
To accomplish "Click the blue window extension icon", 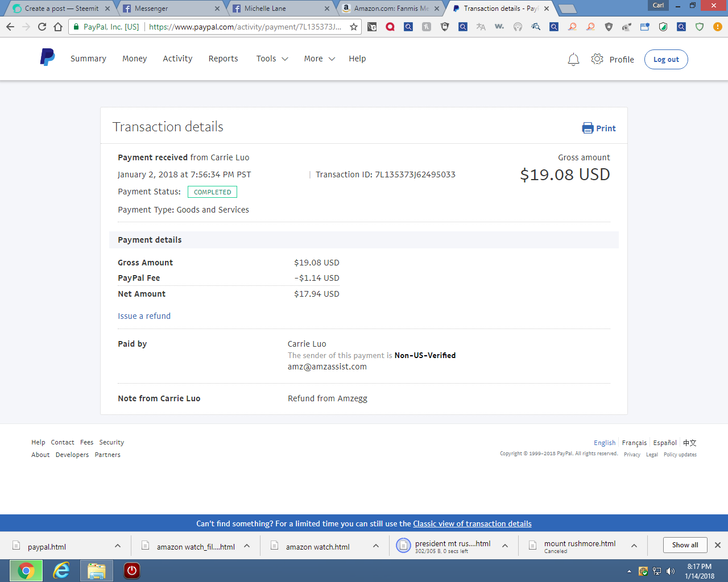I will pos(645,27).
